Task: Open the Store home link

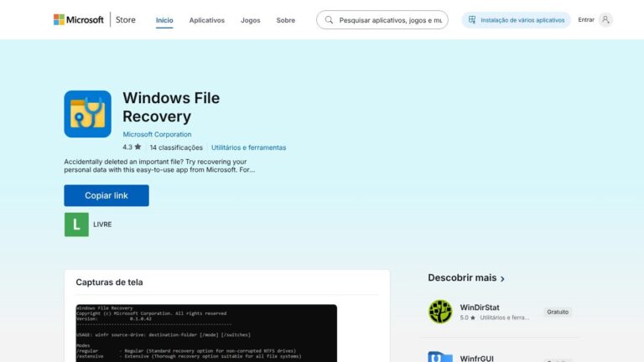Action: [x=125, y=20]
